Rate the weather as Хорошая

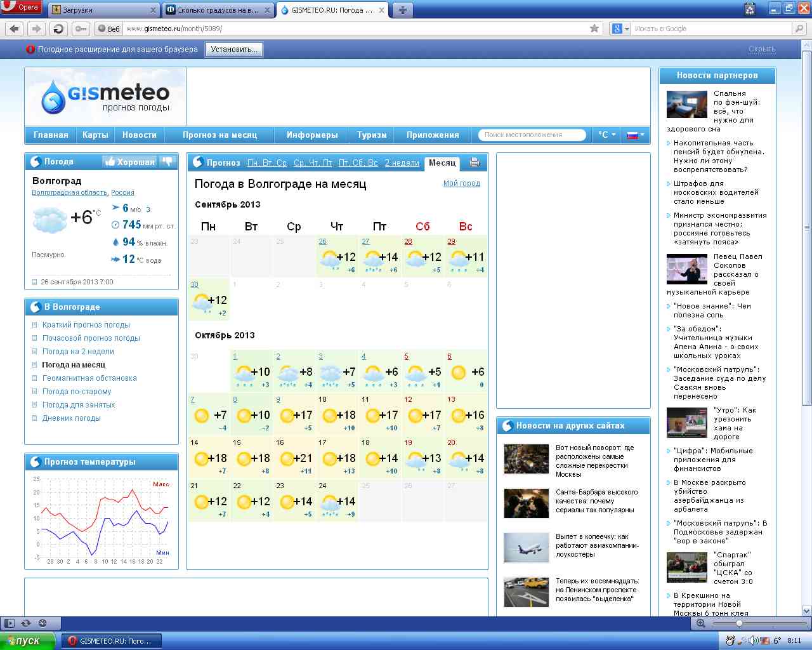[129, 162]
